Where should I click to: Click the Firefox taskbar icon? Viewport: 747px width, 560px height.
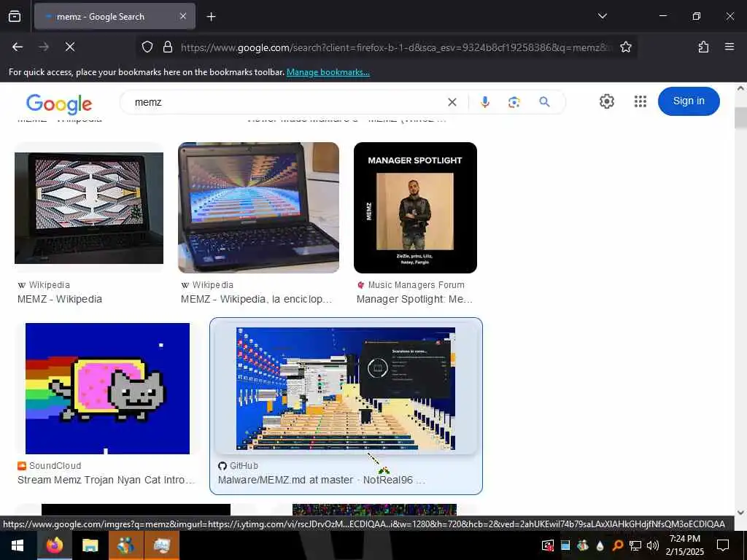(54, 545)
